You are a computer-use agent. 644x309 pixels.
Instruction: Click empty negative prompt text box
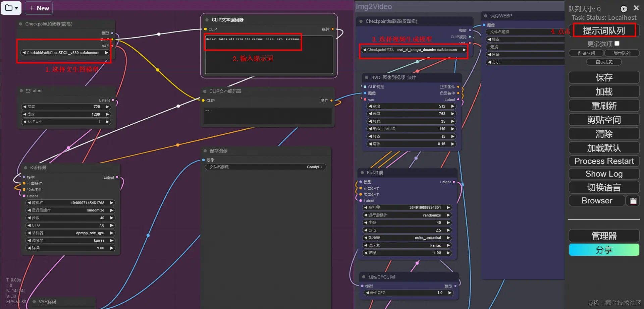268,116
